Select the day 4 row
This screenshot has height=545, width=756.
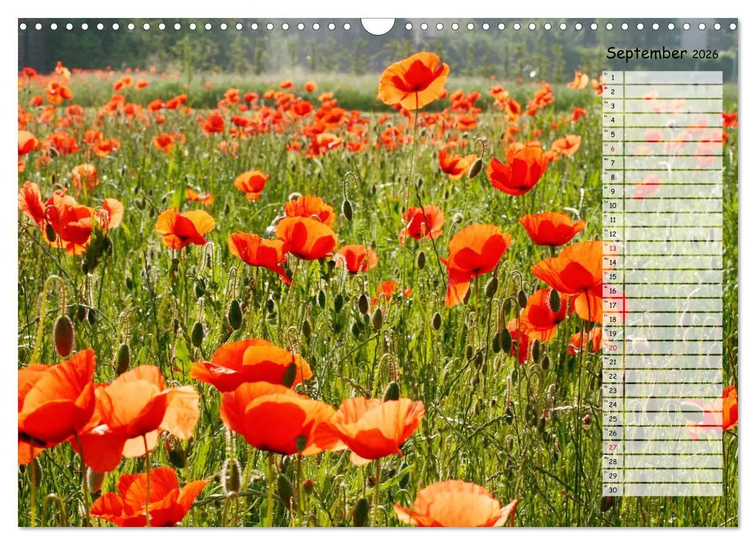click(x=662, y=120)
